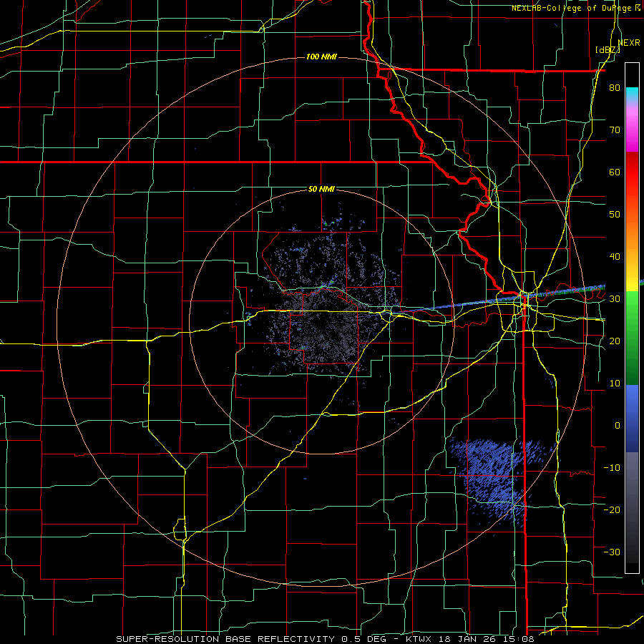Click the 80 dBZ scale value
Image resolution: width=644 pixels, height=644 pixels.
point(615,88)
